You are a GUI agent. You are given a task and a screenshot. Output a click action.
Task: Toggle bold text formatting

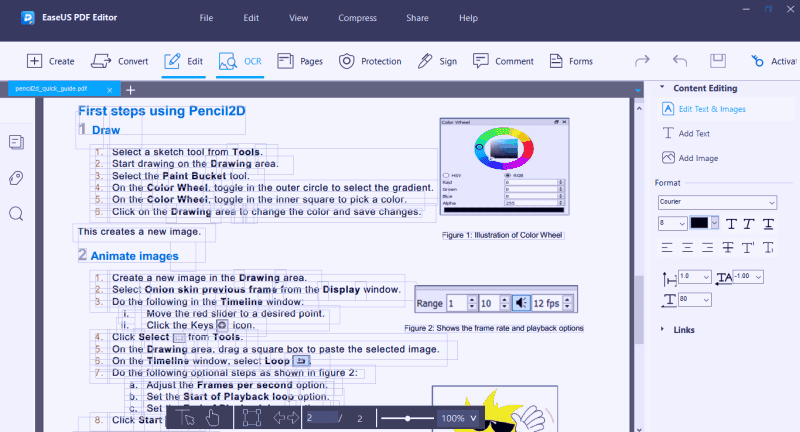pyautogui.click(x=731, y=224)
